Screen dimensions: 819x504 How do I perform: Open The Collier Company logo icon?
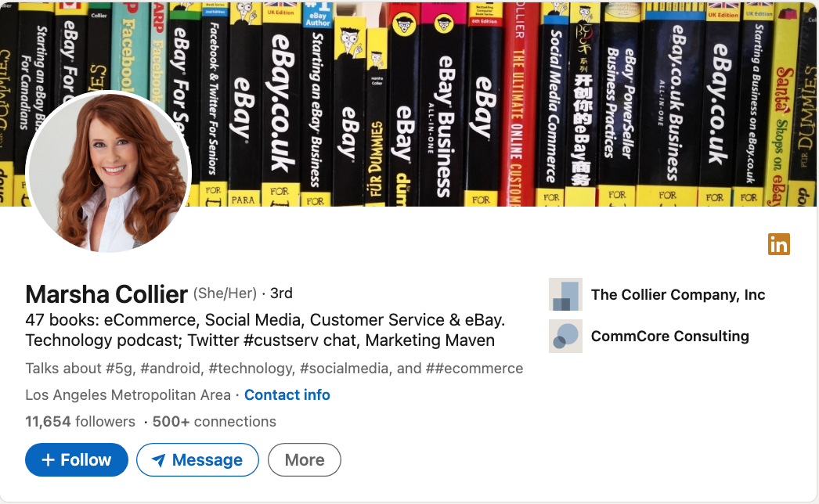click(565, 294)
